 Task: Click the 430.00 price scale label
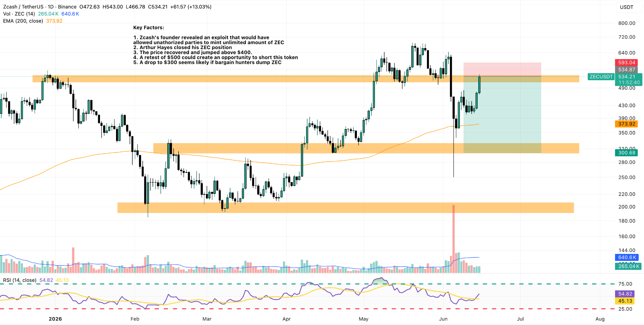(x=627, y=105)
